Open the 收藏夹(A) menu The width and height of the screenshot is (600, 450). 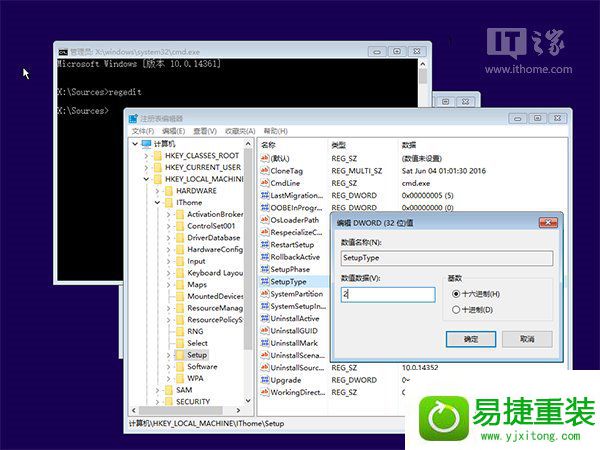pos(240,131)
